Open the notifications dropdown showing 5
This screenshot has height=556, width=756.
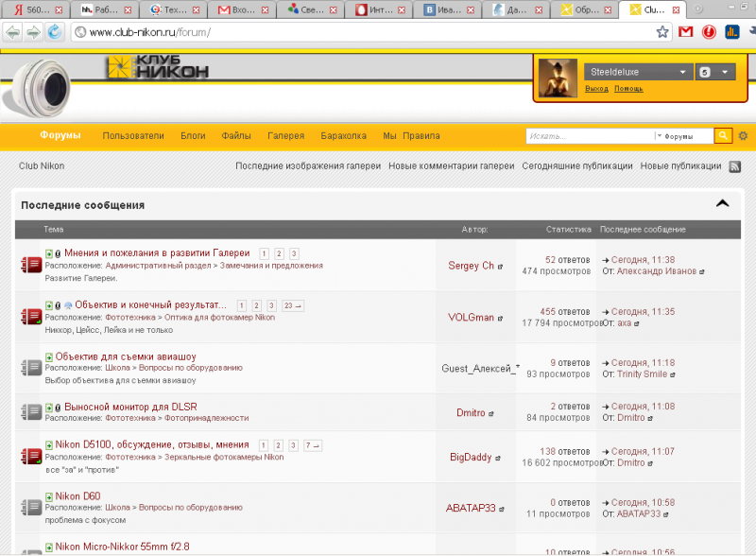[715, 72]
